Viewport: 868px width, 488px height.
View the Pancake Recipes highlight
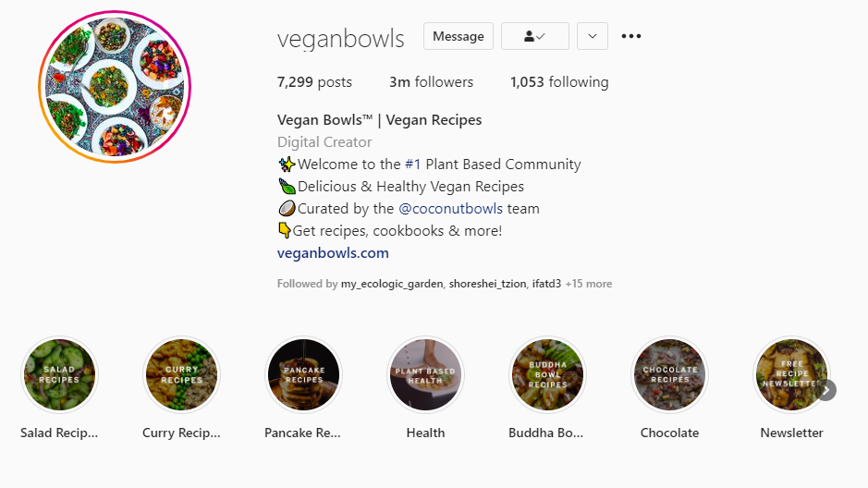pos(303,374)
